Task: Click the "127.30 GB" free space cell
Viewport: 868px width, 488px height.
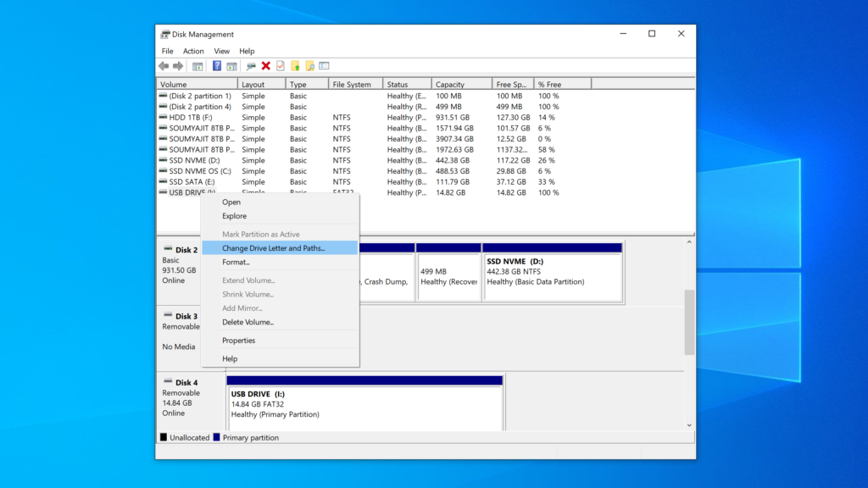Action: 513,117
